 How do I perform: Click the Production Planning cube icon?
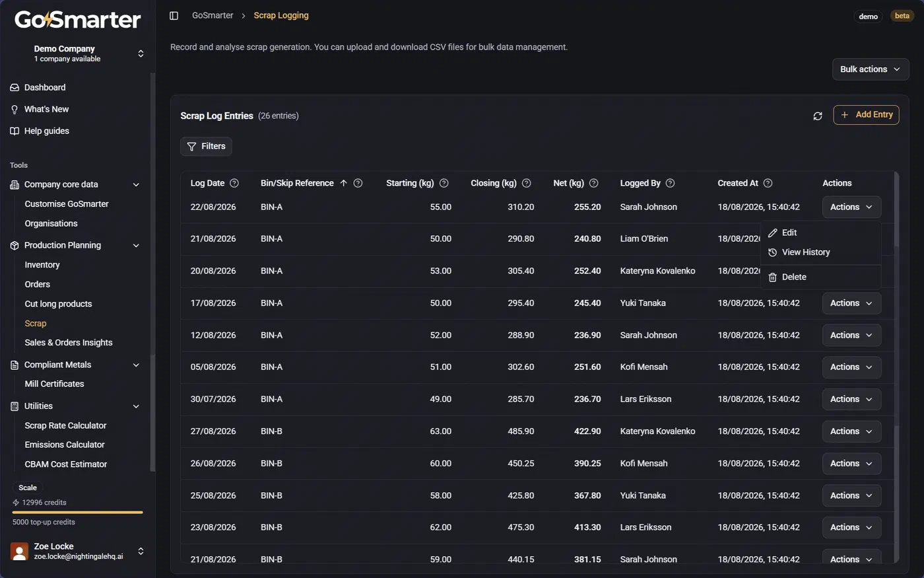coord(15,245)
